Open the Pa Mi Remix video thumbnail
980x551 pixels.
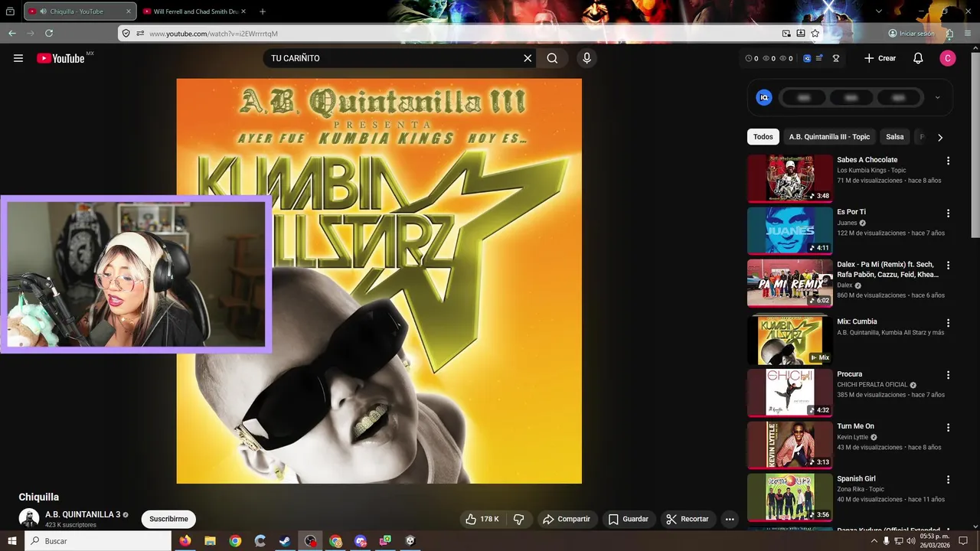point(789,282)
